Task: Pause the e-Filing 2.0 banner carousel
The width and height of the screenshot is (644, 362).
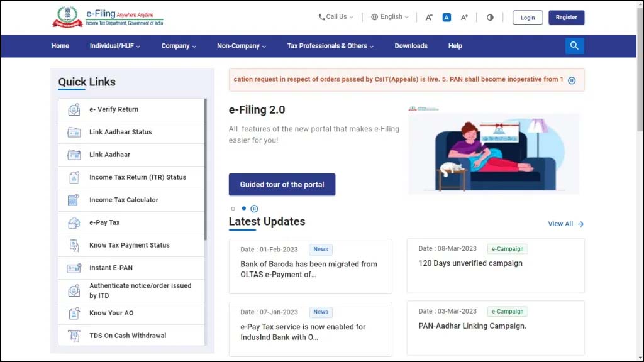Action: 254,209
